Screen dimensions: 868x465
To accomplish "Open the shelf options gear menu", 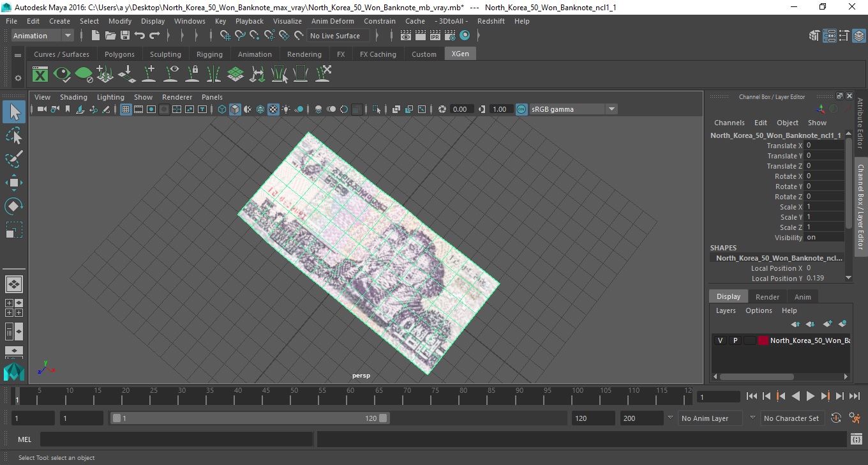I will pyautogui.click(x=18, y=78).
